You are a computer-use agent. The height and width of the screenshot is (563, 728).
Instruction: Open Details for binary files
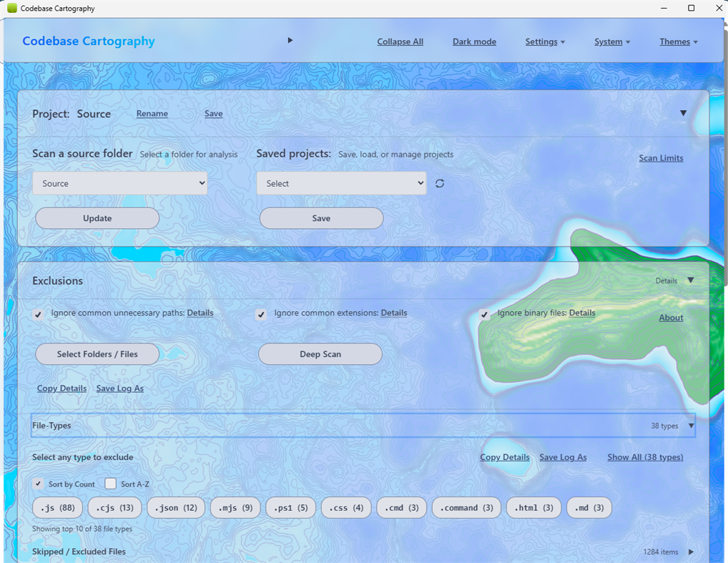pos(582,313)
